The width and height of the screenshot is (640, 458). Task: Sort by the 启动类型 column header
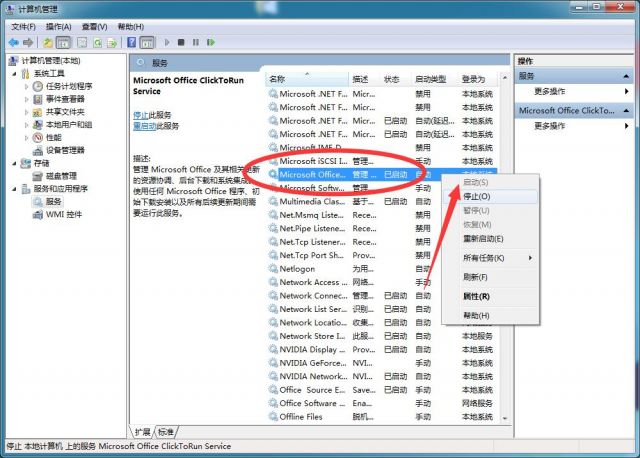(x=435, y=79)
